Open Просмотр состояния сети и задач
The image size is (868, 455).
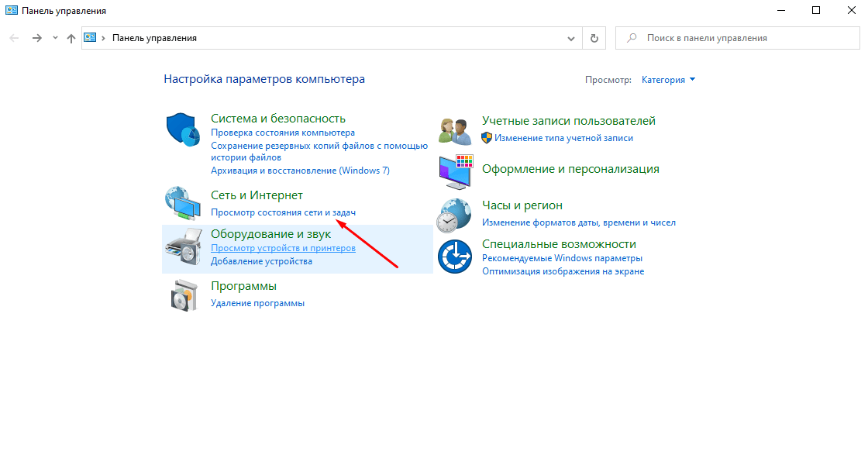point(283,212)
